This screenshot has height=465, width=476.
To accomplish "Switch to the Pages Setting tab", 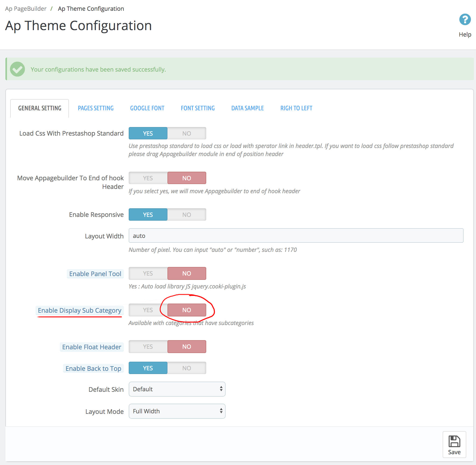I will [x=96, y=108].
